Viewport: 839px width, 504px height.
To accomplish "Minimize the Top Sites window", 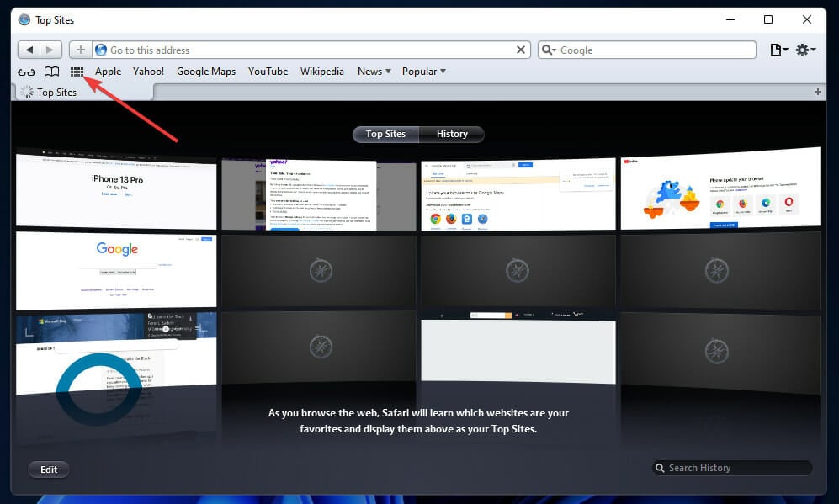I will (x=730, y=20).
